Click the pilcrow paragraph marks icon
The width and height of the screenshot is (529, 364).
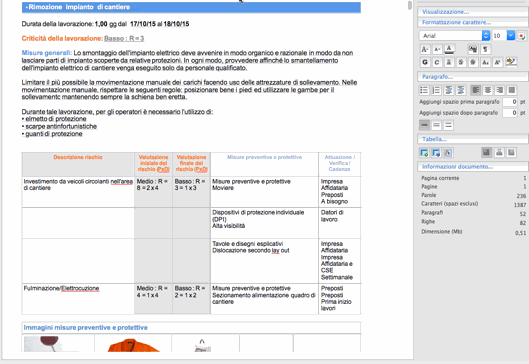click(485, 50)
